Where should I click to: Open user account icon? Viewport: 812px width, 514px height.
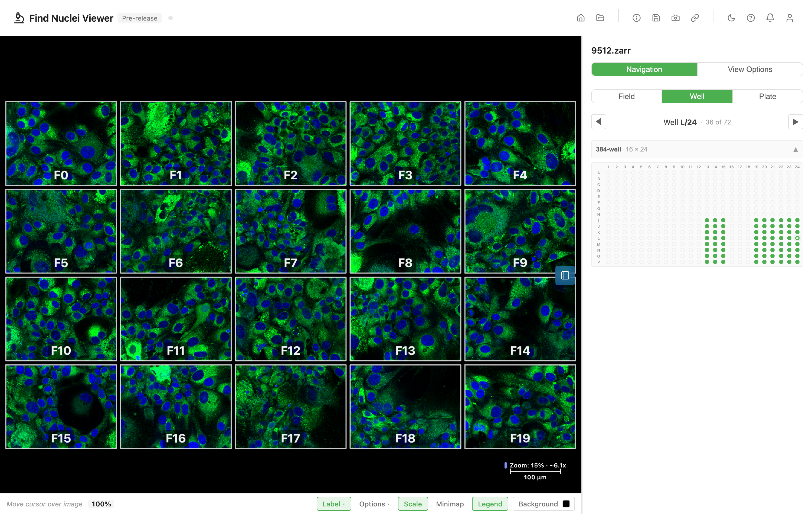pyautogui.click(x=790, y=18)
